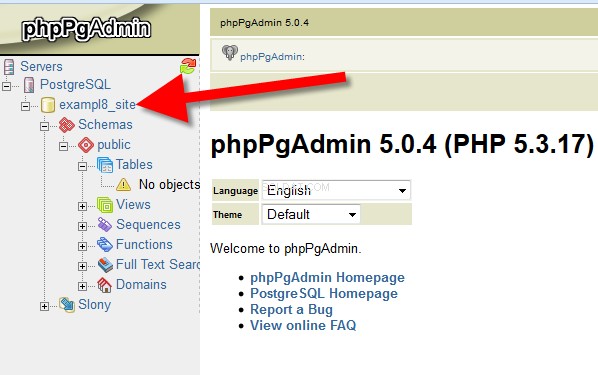Click the phpPgAdmin 5.0.4 (PHP 5.3.17) heading
Image resolution: width=598 pixels, height=375 pixels.
(402, 145)
